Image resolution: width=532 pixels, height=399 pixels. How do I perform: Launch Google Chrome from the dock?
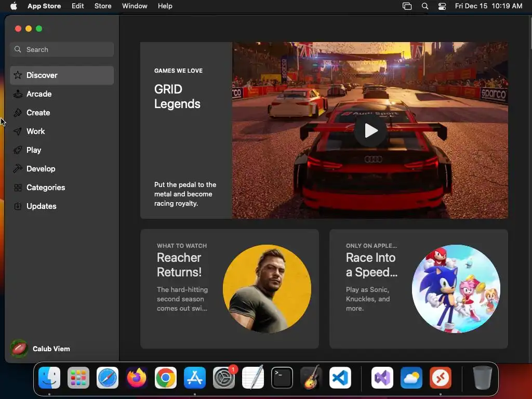point(166,378)
